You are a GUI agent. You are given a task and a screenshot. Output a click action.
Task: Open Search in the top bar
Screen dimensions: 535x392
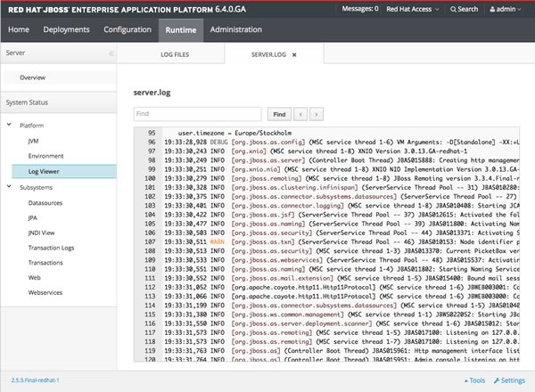tap(464, 9)
